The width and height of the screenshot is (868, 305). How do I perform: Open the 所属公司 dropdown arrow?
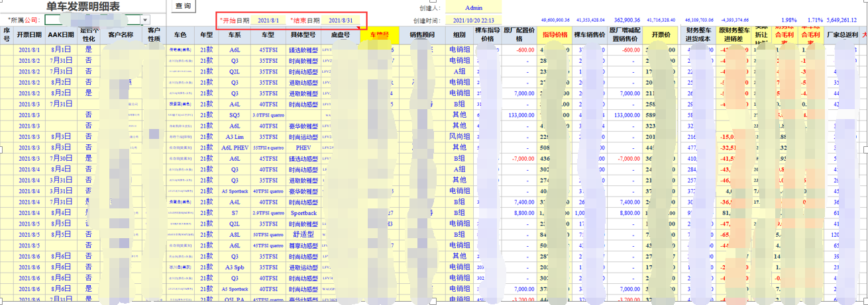pos(146,21)
